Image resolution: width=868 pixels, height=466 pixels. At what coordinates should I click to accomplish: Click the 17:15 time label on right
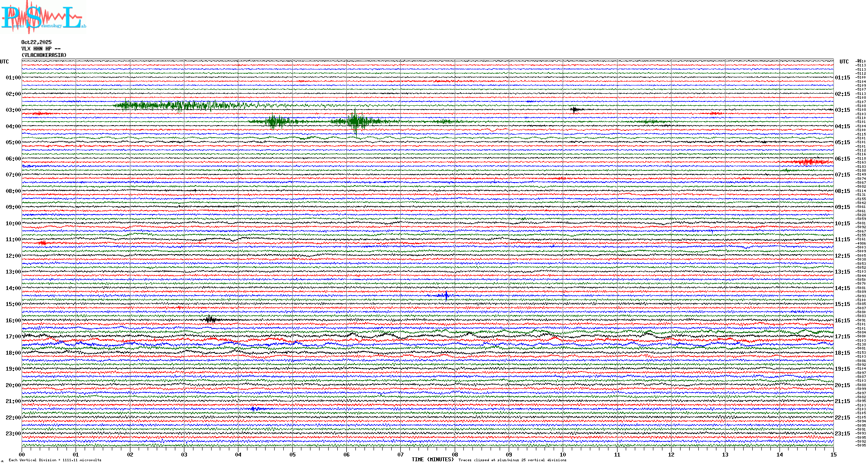[x=842, y=337]
